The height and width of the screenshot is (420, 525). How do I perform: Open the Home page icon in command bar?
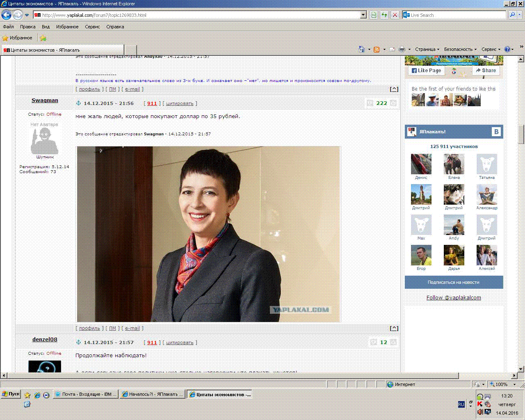361,49
